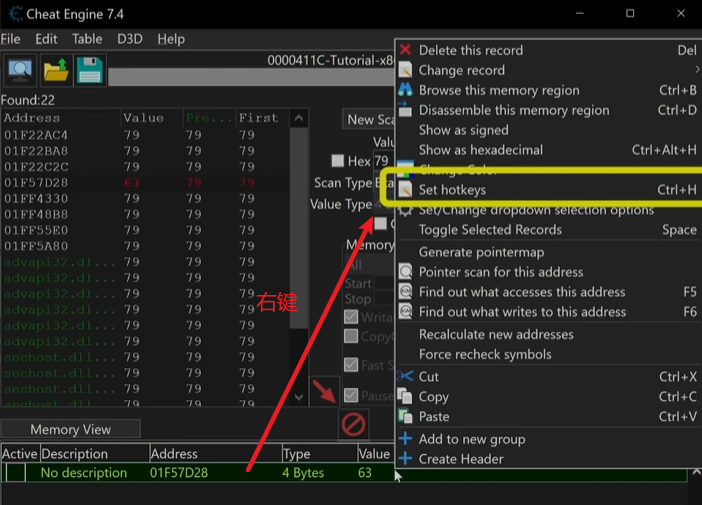Toggle the Active checkbox for address 01F57D28

pos(16,473)
